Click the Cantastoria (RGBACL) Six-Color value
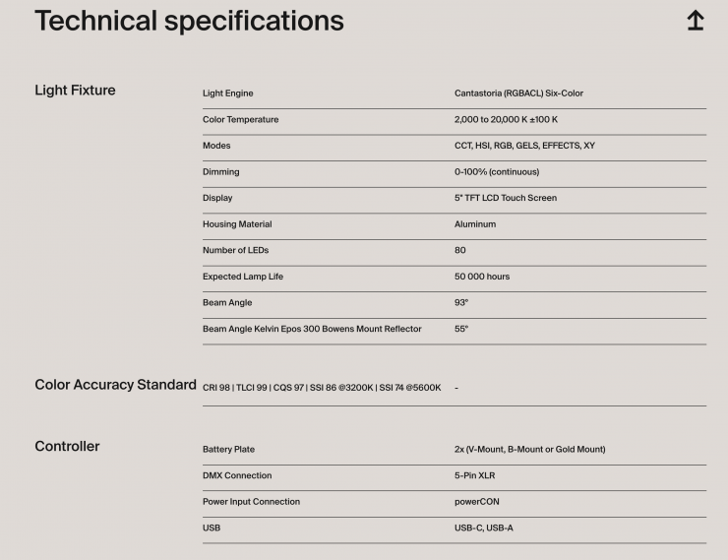Viewport: 728px width, 560px height. click(518, 93)
